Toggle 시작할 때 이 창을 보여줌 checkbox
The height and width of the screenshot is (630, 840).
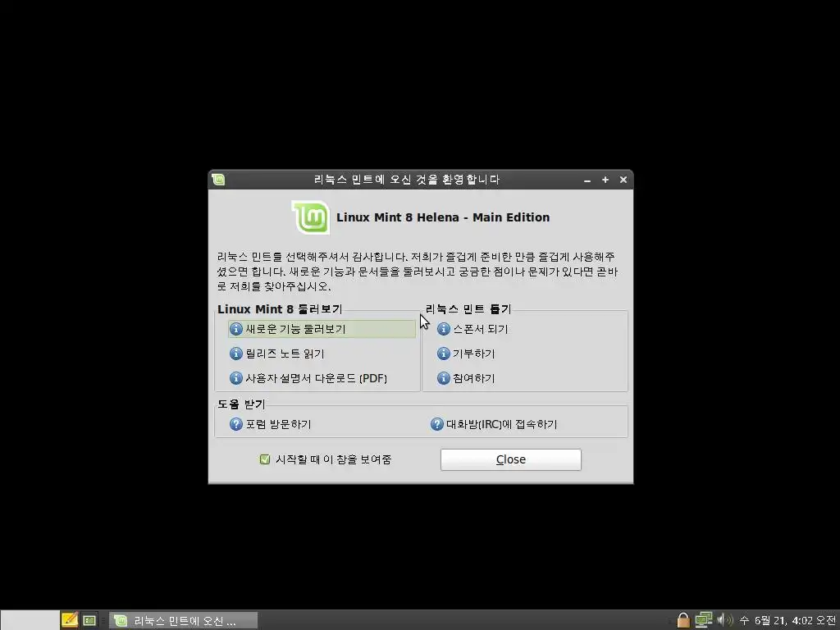point(265,459)
